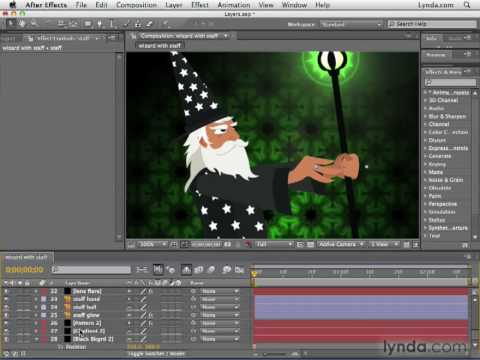Click the lens flare layer's red label swatch
The width and height of the screenshot is (480, 360).
(44, 291)
